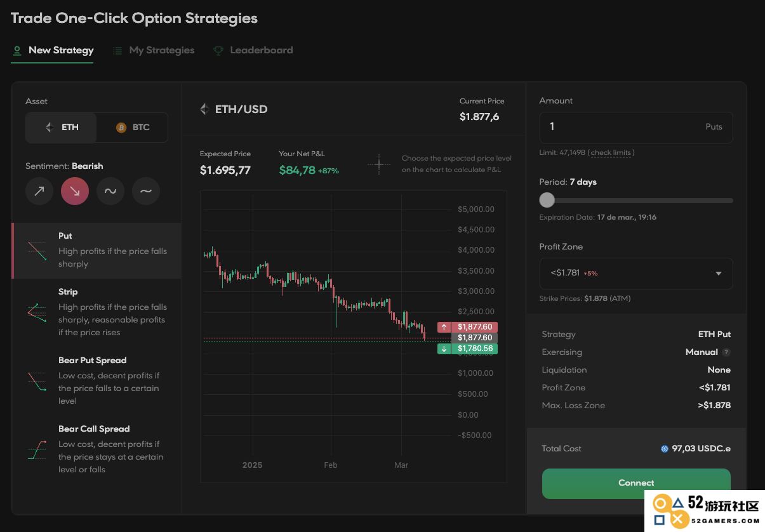The image size is (765, 532).
Task: Select ETH as the asset
Action: (x=62, y=127)
